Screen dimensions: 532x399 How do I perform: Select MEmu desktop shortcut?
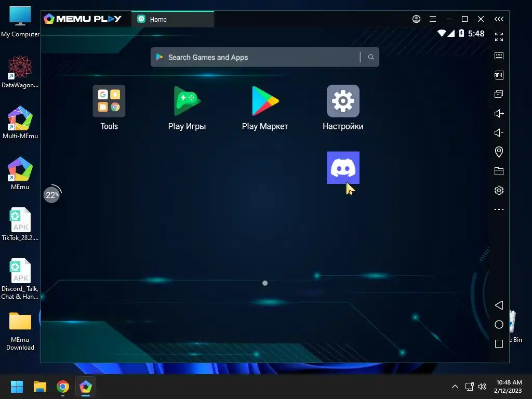coord(20,174)
